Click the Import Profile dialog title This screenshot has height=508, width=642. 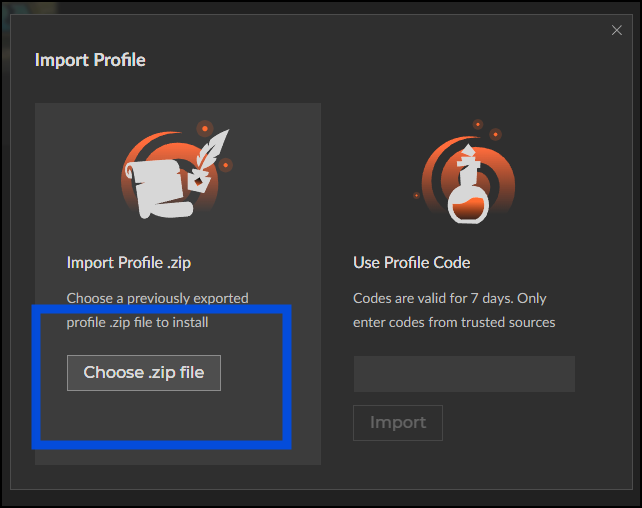click(x=90, y=60)
